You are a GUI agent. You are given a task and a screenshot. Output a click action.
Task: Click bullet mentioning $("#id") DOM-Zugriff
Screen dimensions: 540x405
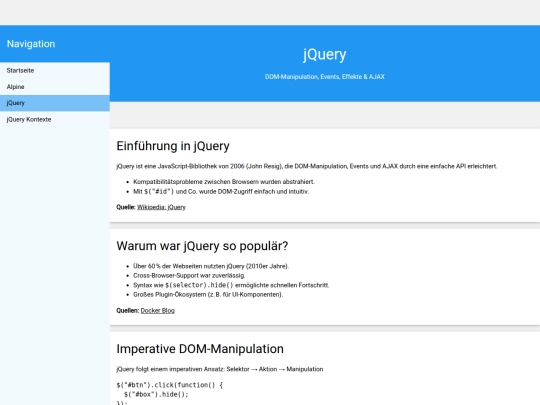[221, 191]
